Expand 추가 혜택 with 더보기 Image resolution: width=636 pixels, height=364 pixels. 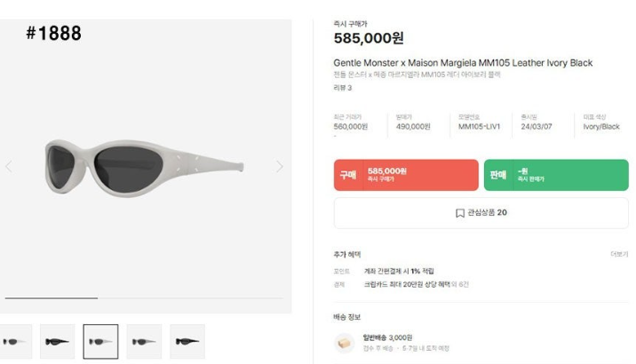click(x=619, y=254)
